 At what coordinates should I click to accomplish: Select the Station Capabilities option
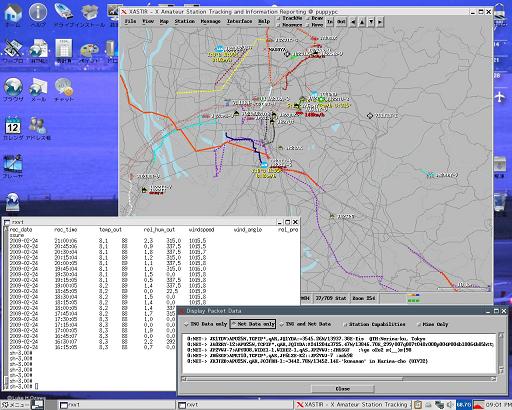point(374,324)
